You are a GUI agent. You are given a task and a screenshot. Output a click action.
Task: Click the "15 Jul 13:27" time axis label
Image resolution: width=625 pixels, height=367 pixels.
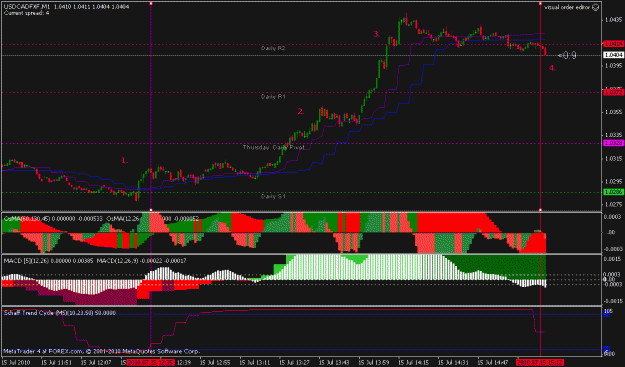(x=294, y=363)
